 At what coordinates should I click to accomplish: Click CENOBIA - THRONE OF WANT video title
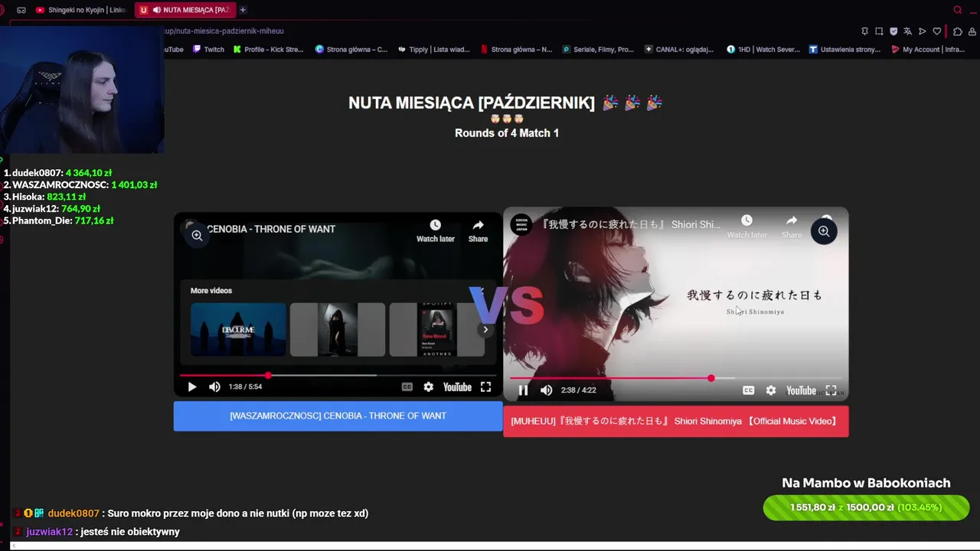coord(271,229)
